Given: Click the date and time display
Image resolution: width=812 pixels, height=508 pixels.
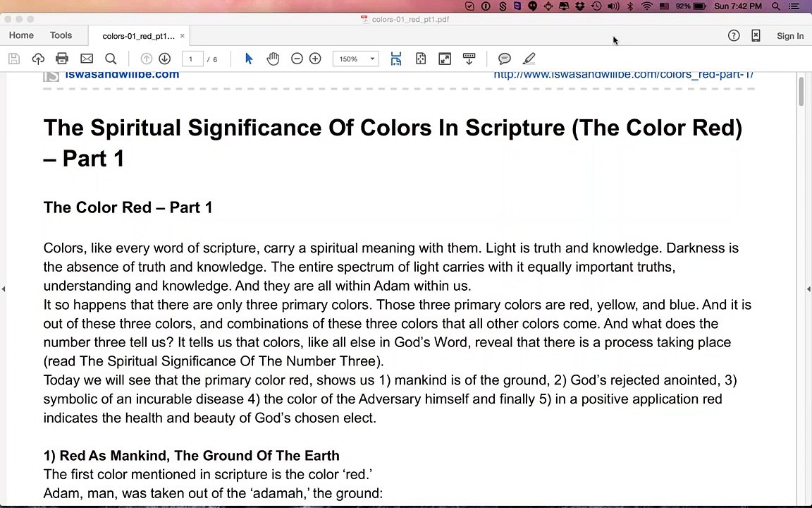Looking at the screenshot, I should (x=738, y=6).
